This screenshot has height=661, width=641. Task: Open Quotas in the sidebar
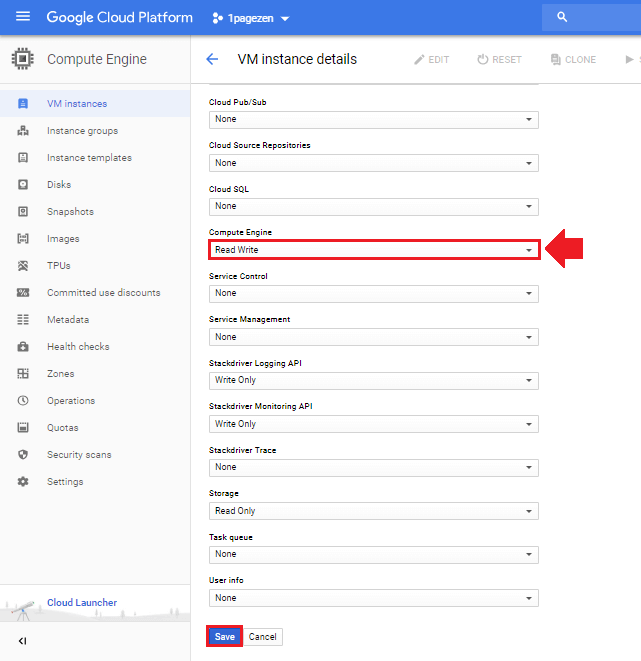coord(63,427)
